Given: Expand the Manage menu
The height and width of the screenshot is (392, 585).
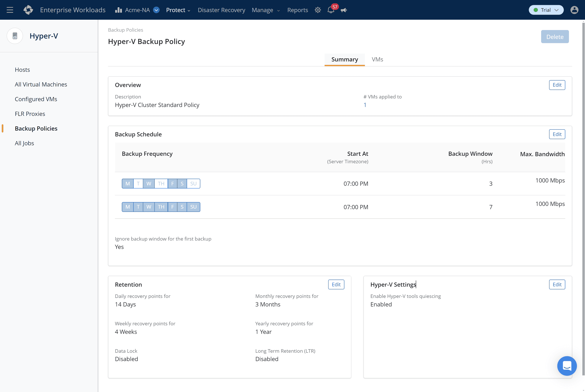Looking at the screenshot, I should coord(266,10).
